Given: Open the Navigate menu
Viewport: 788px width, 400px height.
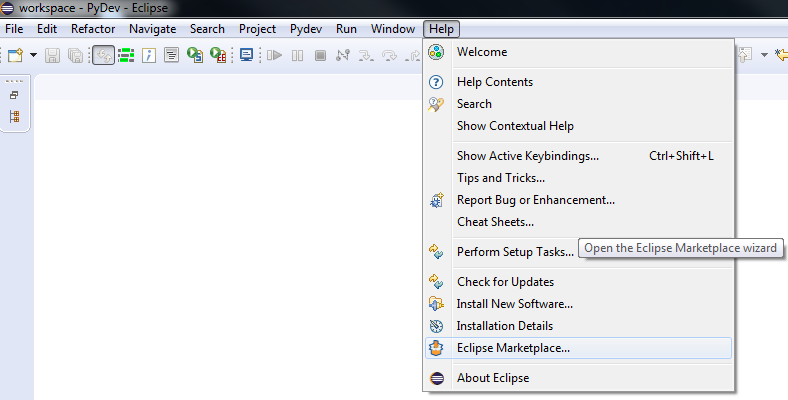Looking at the screenshot, I should tap(152, 29).
